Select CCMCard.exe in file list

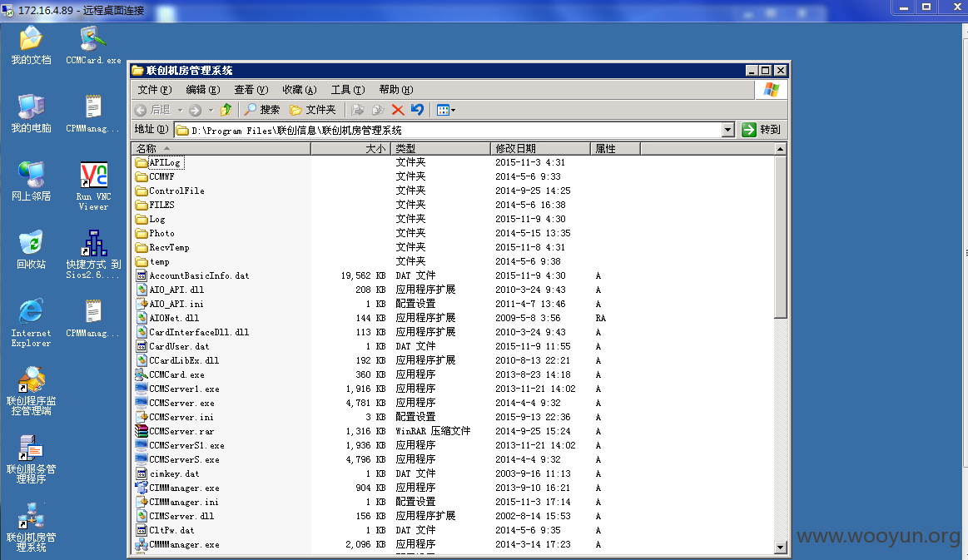pos(170,374)
